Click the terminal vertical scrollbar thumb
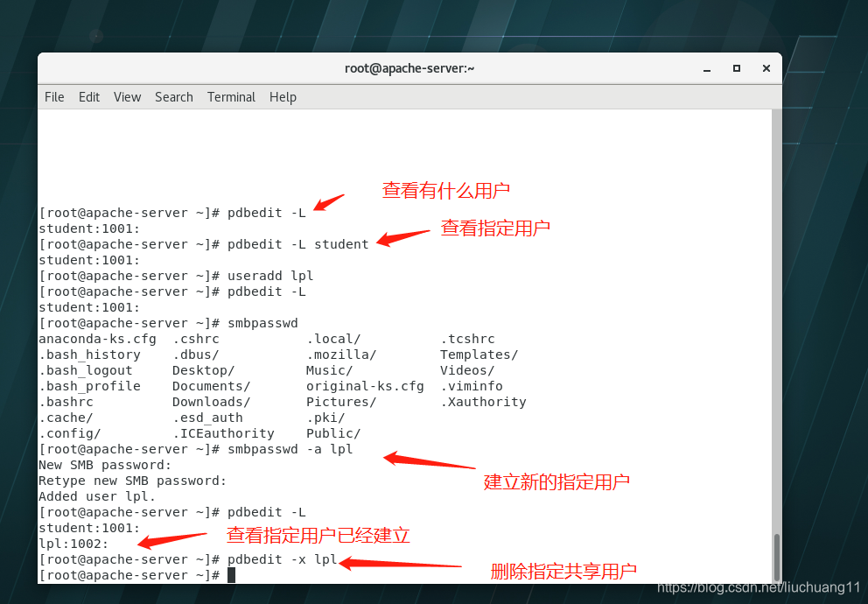The width and height of the screenshot is (868, 604). [x=777, y=558]
